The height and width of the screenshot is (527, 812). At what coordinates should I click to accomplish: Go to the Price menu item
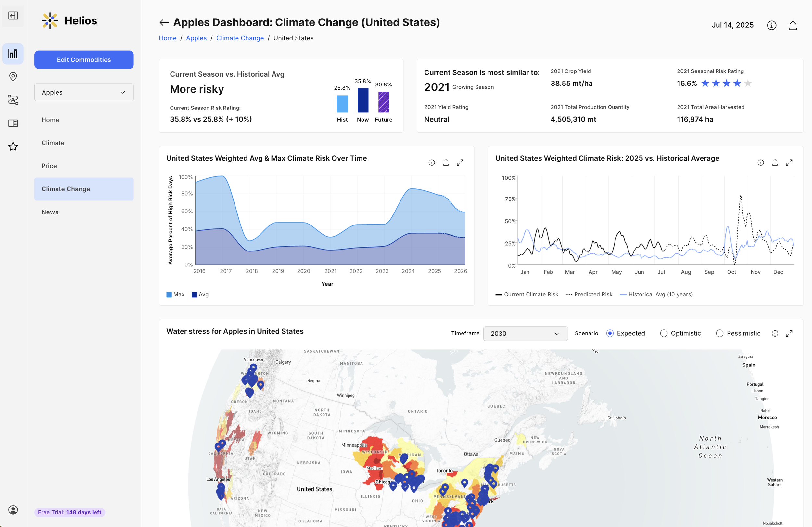(49, 166)
